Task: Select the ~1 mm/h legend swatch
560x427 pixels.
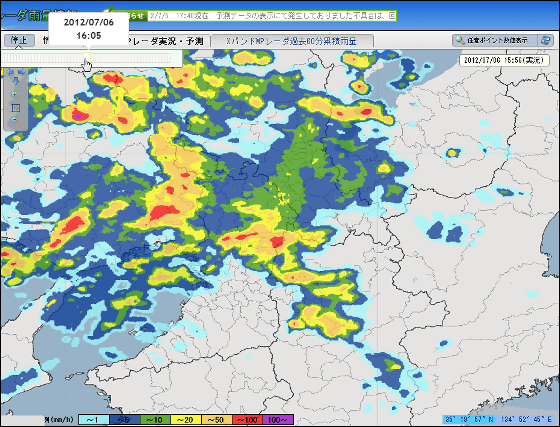Action: 94,420
